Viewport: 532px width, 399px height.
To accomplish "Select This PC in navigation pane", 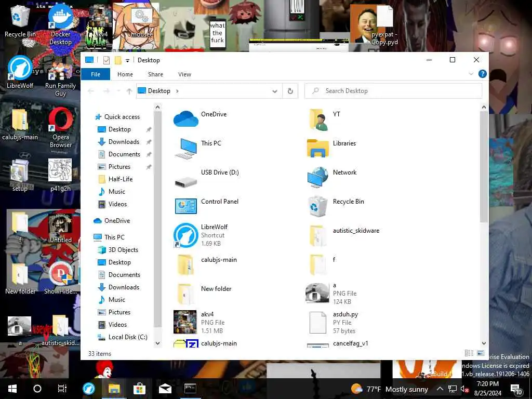I will 109,237.
